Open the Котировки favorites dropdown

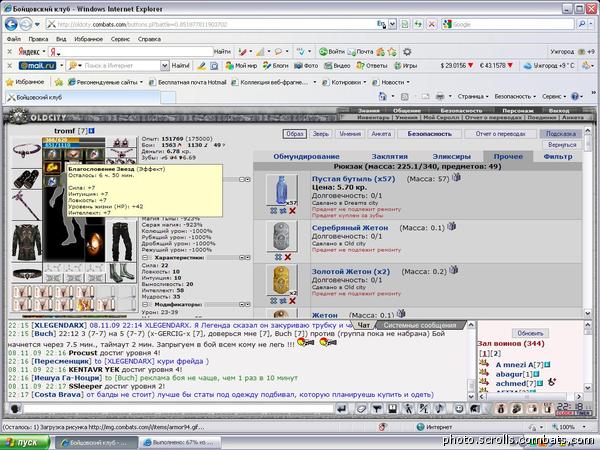365,82
